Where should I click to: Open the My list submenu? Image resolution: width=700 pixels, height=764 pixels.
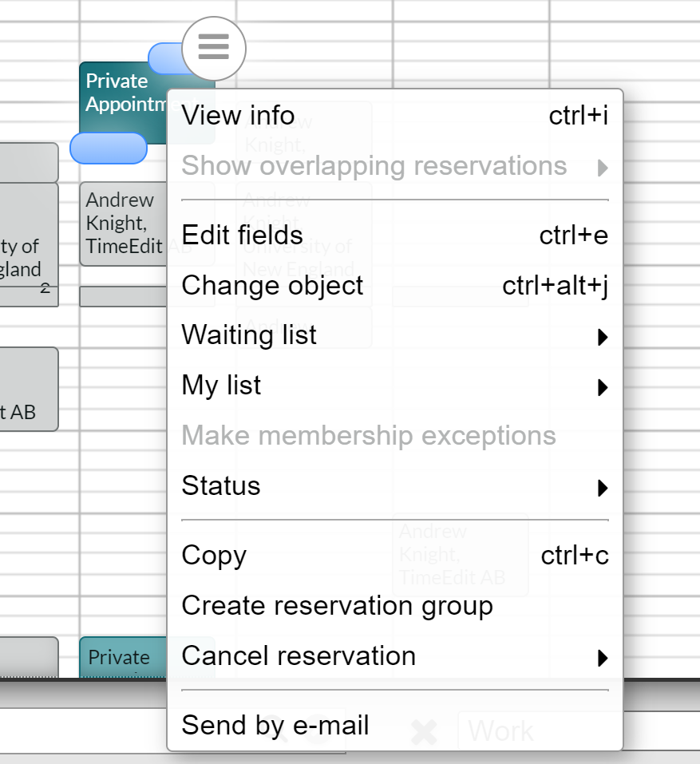[394, 386]
